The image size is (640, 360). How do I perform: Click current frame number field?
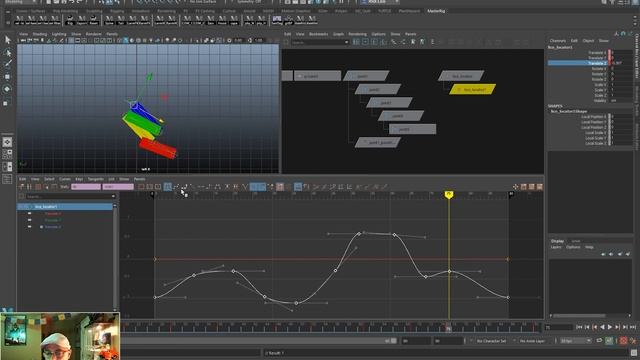558,327
